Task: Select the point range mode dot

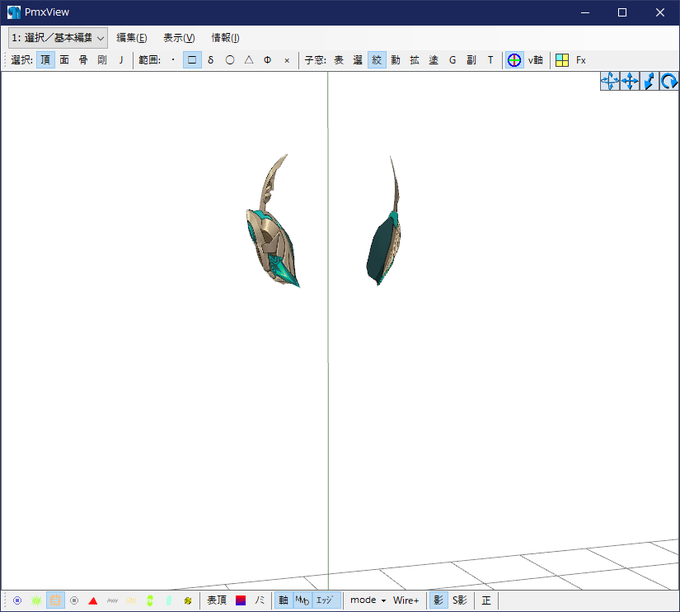Action: pos(173,60)
